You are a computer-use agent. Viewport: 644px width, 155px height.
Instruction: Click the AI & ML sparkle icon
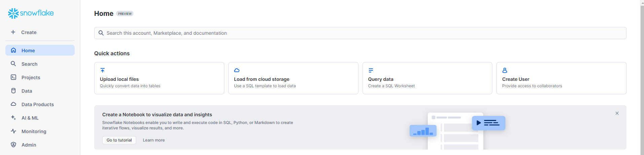13,118
